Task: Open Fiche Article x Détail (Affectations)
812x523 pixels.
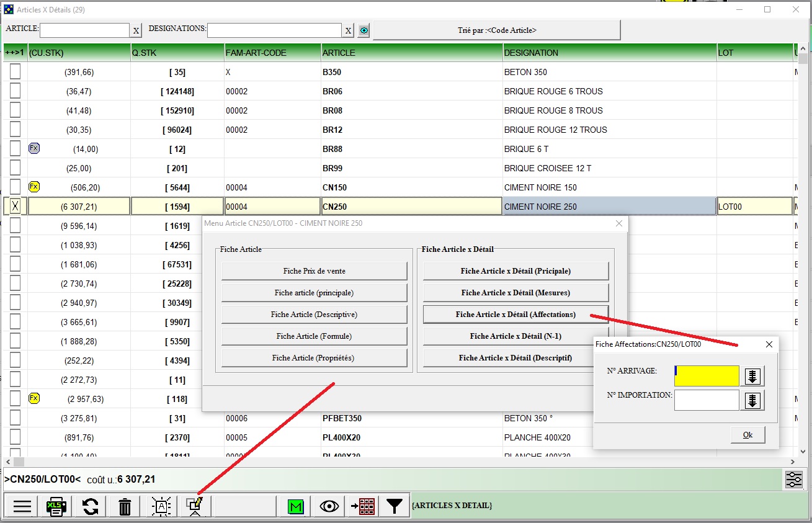Action: click(x=515, y=315)
